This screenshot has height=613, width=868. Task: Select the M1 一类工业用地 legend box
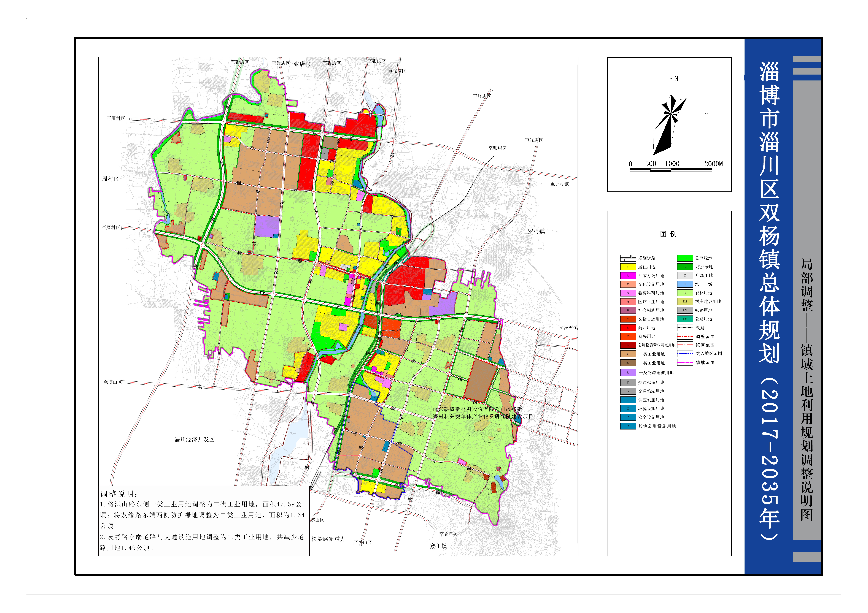tap(628, 354)
